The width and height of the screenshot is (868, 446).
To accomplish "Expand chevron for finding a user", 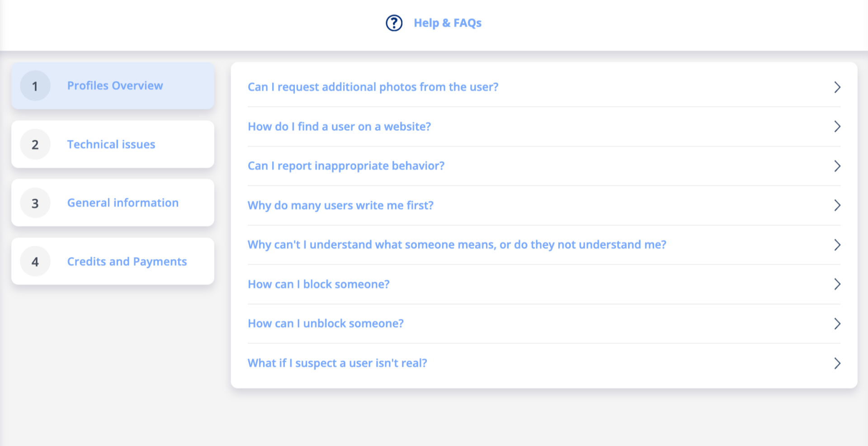I will pyautogui.click(x=837, y=127).
